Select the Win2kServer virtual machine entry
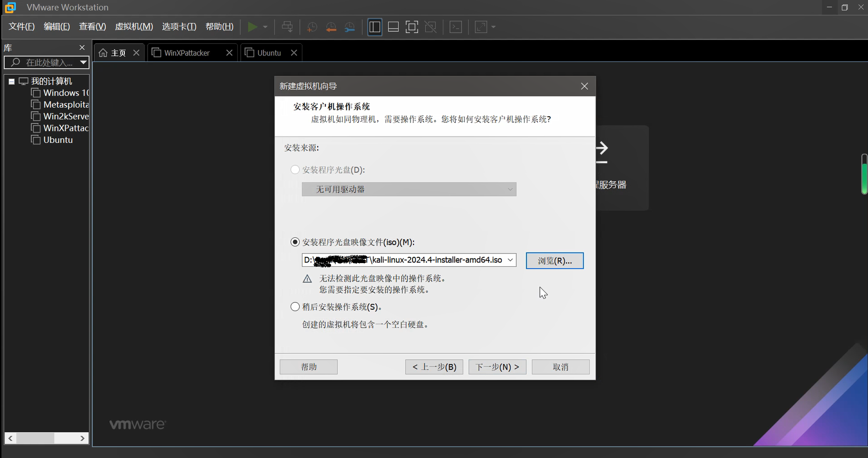This screenshot has height=458, width=868. tap(66, 116)
